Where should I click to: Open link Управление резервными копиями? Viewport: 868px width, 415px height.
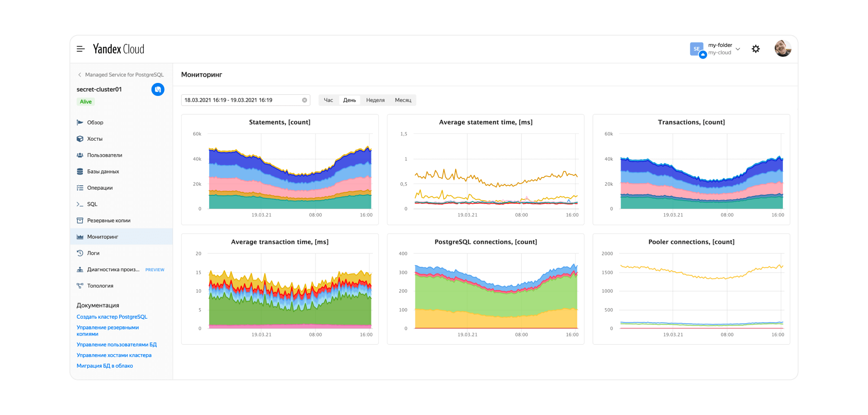click(108, 331)
